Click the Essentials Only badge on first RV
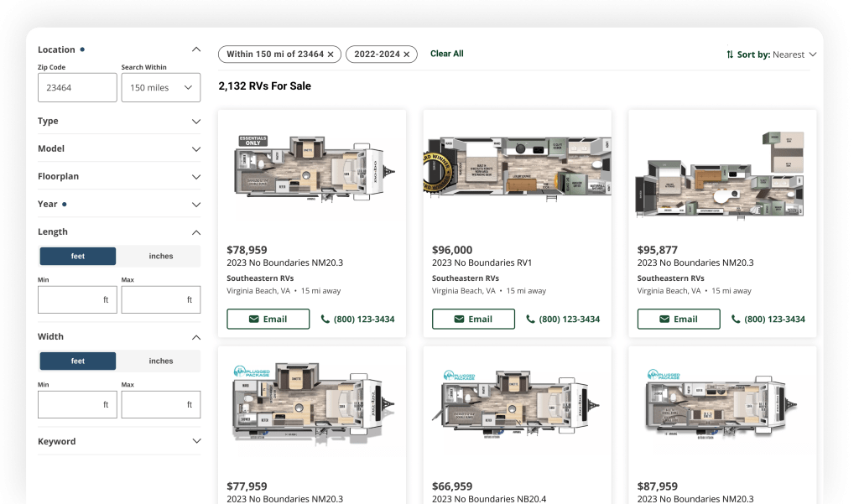Image resolution: width=859 pixels, height=504 pixels. (253, 141)
